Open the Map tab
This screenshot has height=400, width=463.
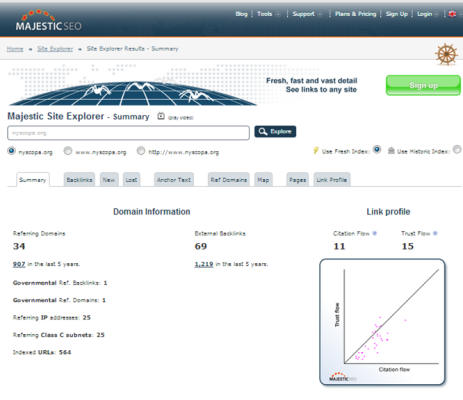[x=263, y=180]
